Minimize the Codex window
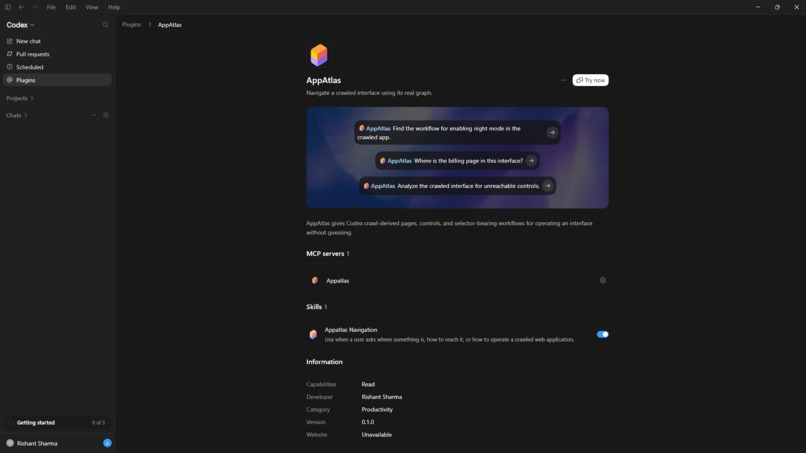This screenshot has height=453, width=806. pos(758,7)
